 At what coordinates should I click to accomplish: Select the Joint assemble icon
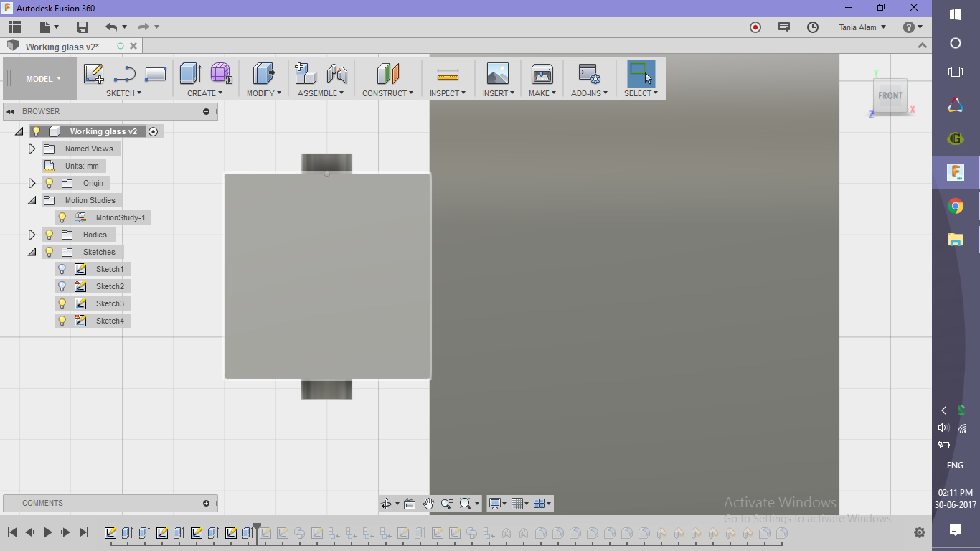tap(337, 74)
